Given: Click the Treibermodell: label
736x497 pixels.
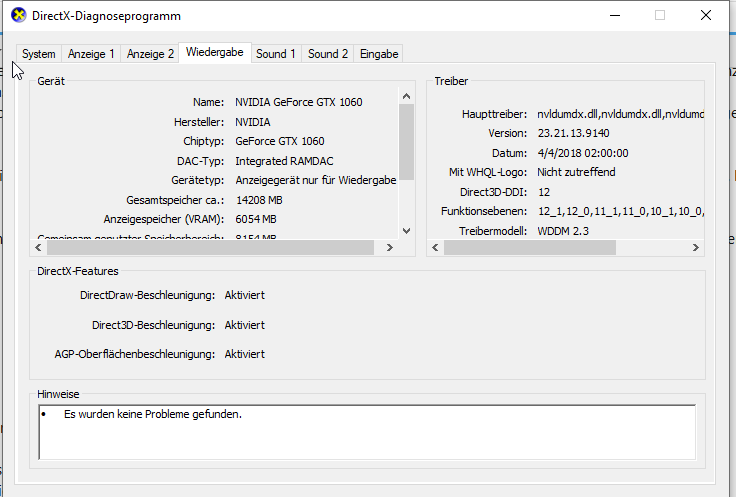Looking at the screenshot, I should 493,231.
